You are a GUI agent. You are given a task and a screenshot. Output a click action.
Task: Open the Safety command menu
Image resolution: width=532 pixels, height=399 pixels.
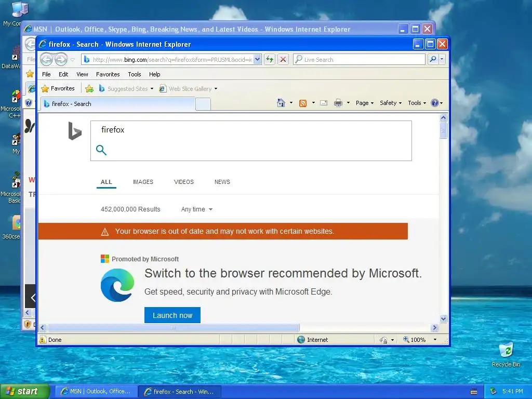coord(391,103)
